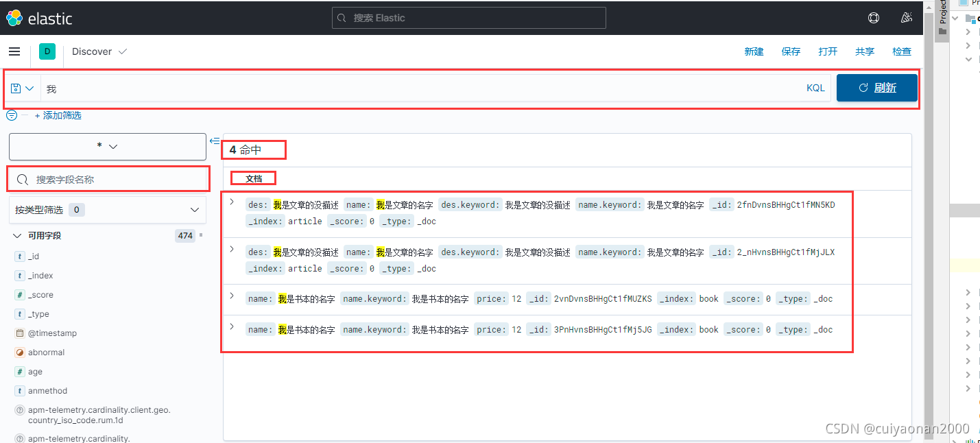Click the + 添加筛选 link
The width and height of the screenshot is (980, 443).
(x=58, y=115)
